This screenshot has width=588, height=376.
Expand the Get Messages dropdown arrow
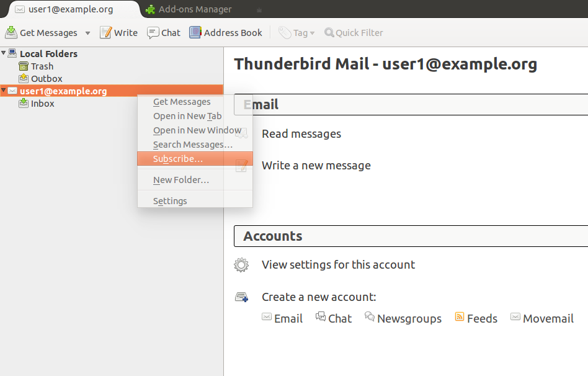click(x=87, y=33)
